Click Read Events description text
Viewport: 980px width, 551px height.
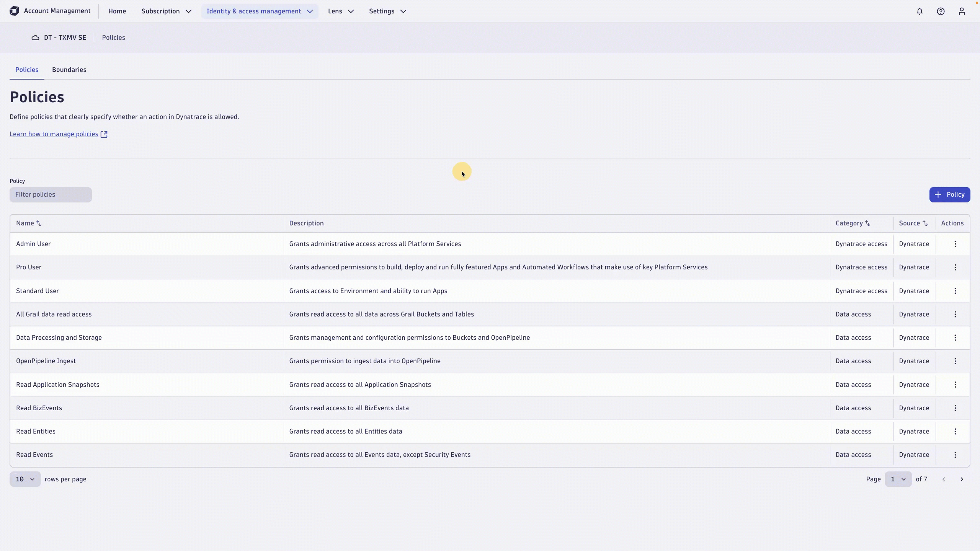pyautogui.click(x=380, y=455)
